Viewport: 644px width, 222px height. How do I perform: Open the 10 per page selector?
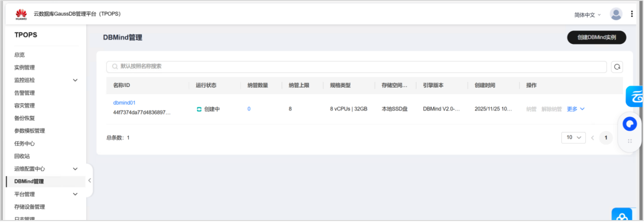[x=573, y=137]
